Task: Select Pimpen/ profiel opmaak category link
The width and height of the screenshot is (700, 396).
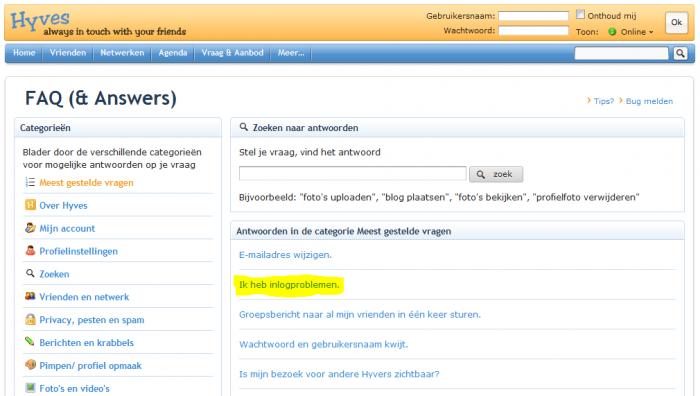Action: [90, 366]
